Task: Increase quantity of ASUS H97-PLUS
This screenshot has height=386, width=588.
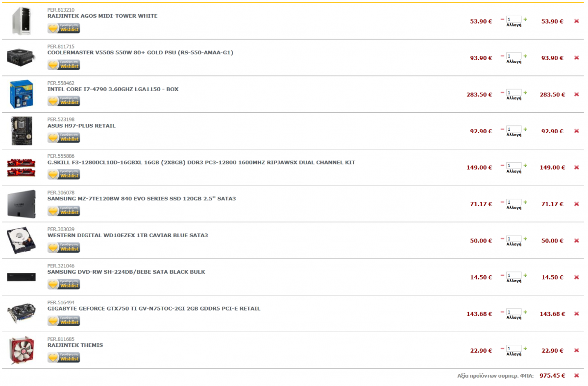Action: pyautogui.click(x=525, y=129)
